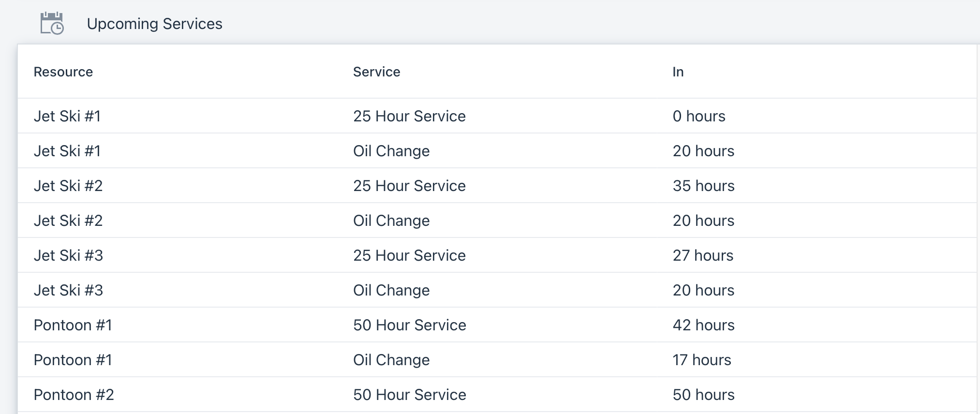Select Jet Ski #3 in the 25 Hour Service row
980x414 pixels.
click(69, 255)
